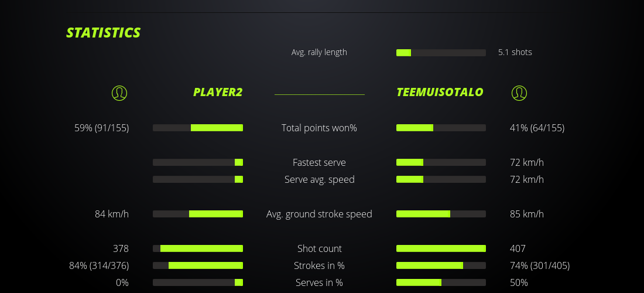Click PLAYER2's Total points won bar
Viewport: 644px width, 293px height.
pos(198,128)
